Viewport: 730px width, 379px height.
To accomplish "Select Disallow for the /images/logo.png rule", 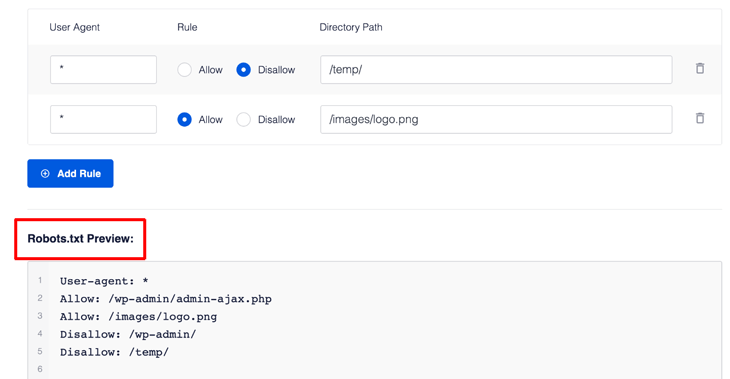I will 243,120.
